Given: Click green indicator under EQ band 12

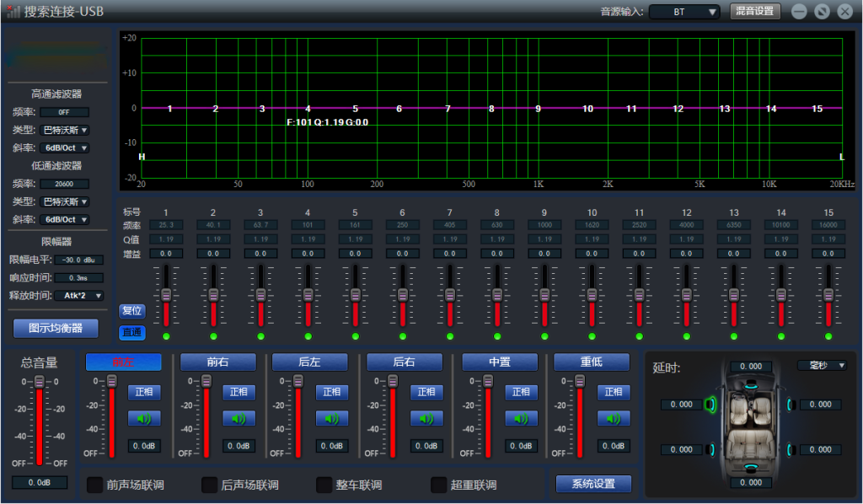Looking at the screenshot, I should pos(687,336).
